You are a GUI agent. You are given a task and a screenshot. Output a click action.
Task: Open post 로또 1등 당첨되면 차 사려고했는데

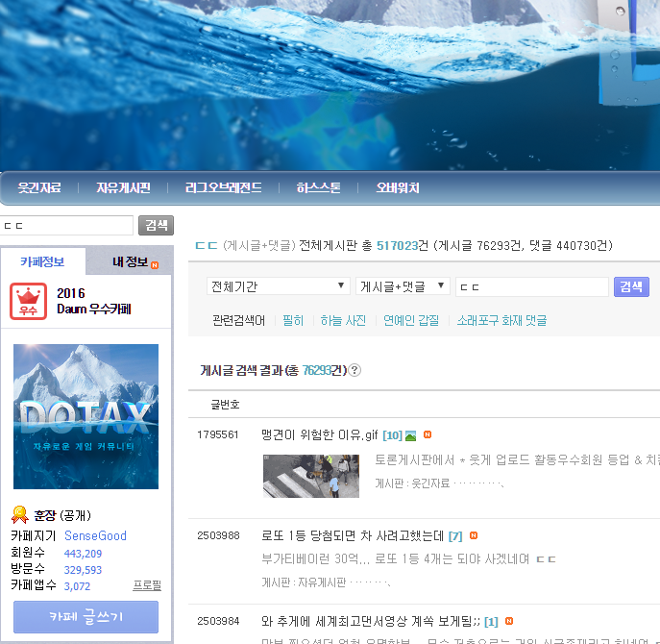coord(353,535)
